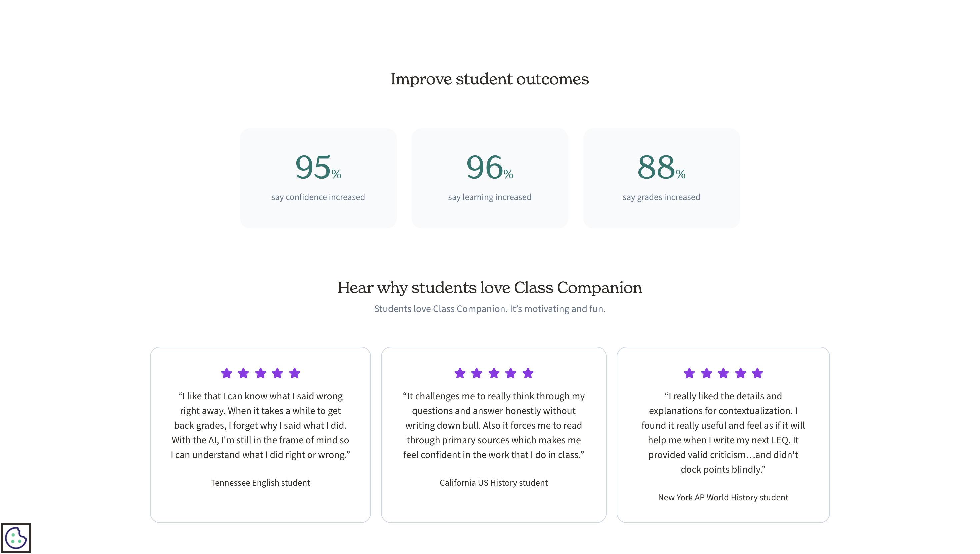
Task: Click the say grades increased label
Action: click(x=661, y=197)
